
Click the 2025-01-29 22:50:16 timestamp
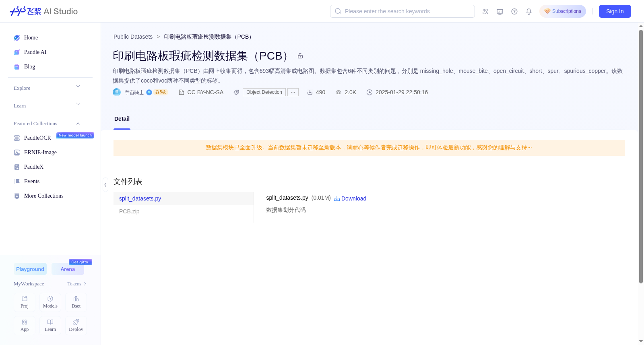pyautogui.click(x=402, y=92)
